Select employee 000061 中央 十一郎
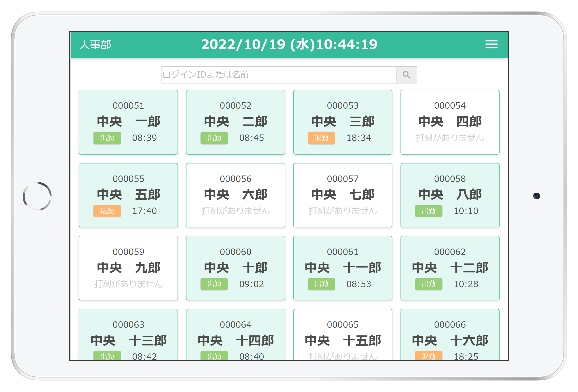This screenshot has width=578, height=392. (x=343, y=268)
